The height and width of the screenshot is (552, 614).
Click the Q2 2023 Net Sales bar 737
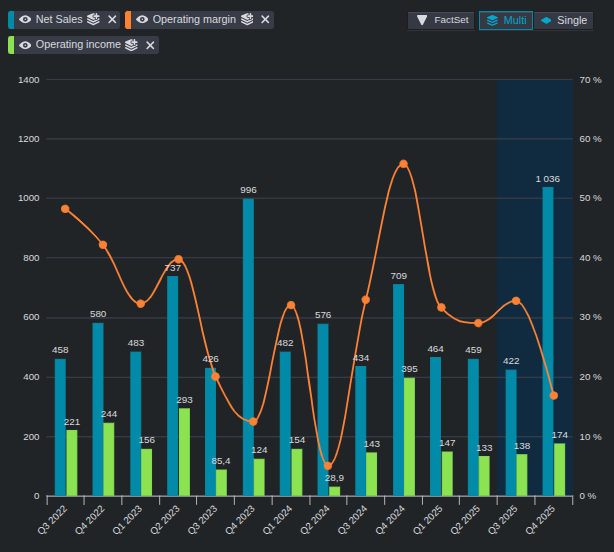point(173,386)
